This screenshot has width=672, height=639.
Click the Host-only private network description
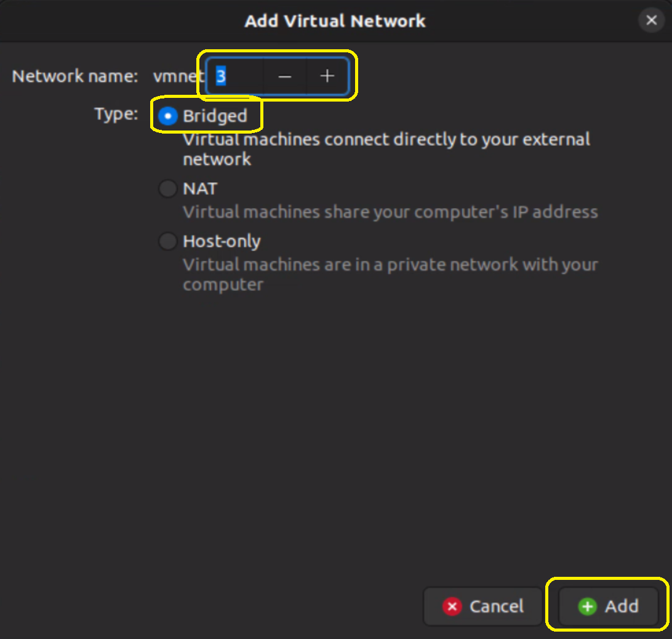pyautogui.click(x=390, y=275)
